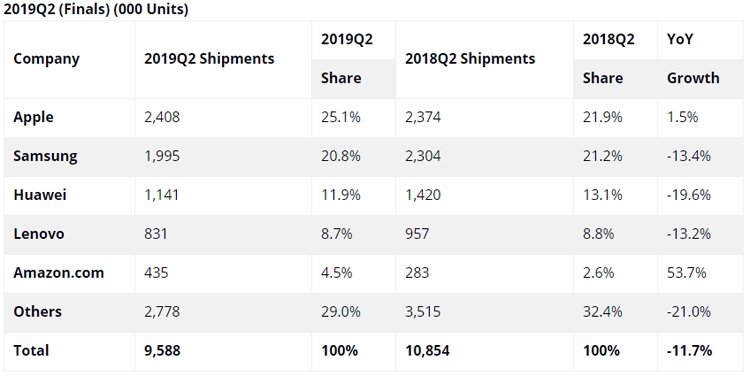Click the Apple row label
The image size is (750, 376).
tap(33, 117)
